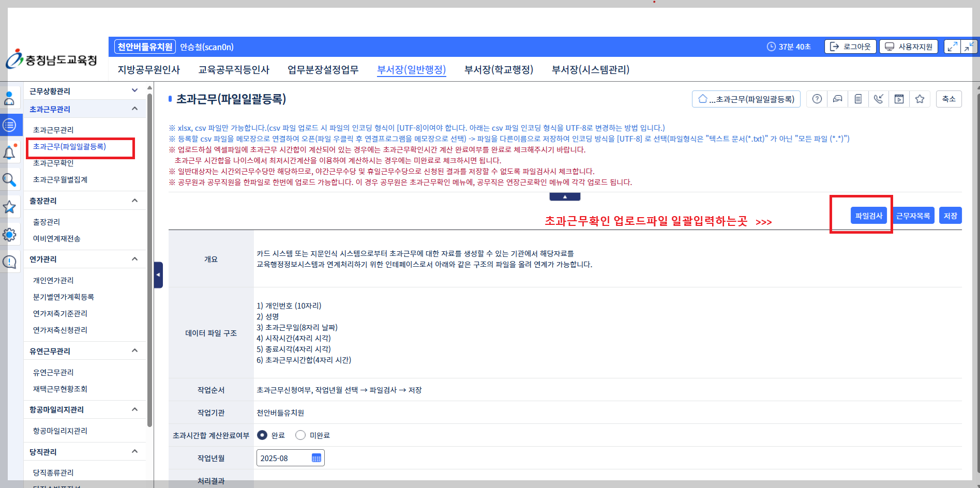Viewport: 980px width, 488px height.
Task: Click the 로그아웃 button
Action: (x=851, y=47)
